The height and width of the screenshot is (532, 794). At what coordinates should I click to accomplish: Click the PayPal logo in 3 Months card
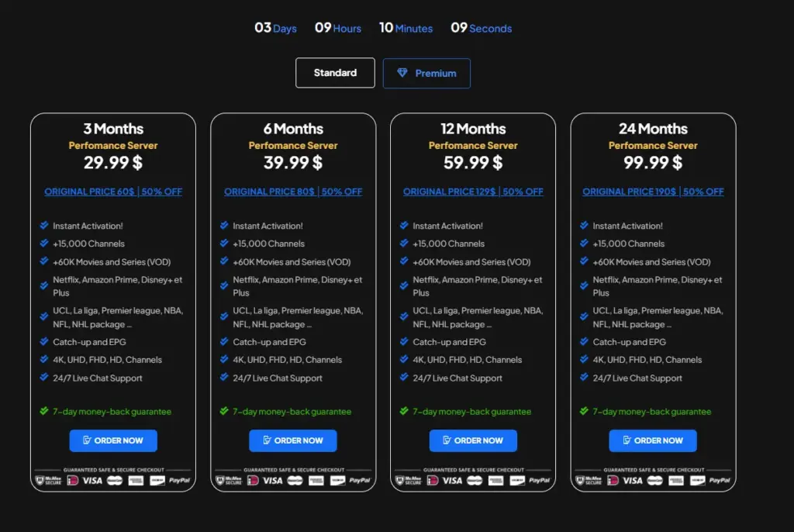click(x=180, y=480)
